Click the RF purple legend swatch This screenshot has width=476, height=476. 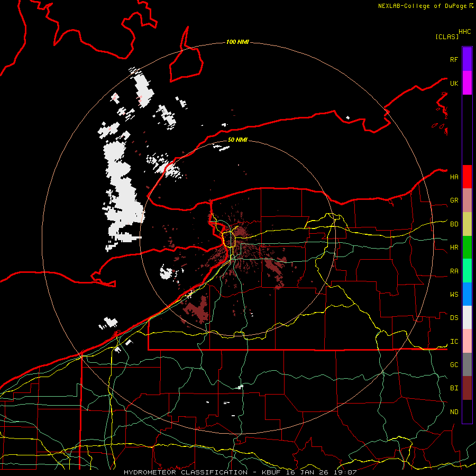pyautogui.click(x=467, y=59)
